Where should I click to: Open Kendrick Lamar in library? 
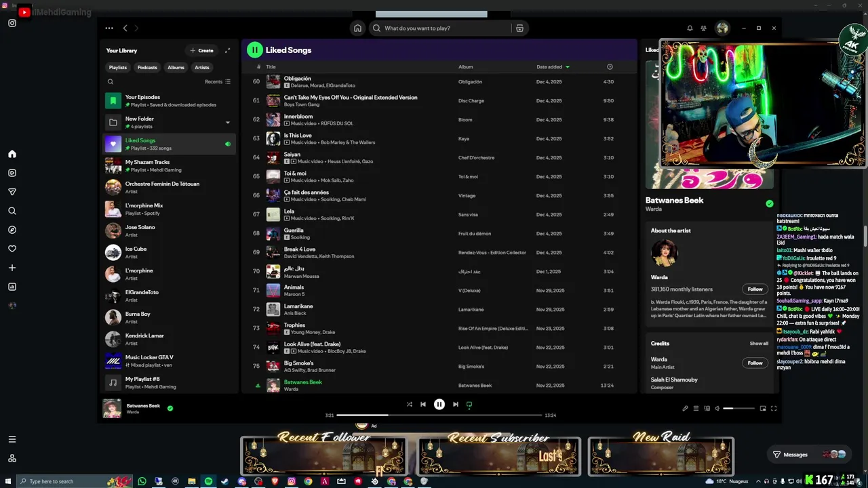pos(170,340)
